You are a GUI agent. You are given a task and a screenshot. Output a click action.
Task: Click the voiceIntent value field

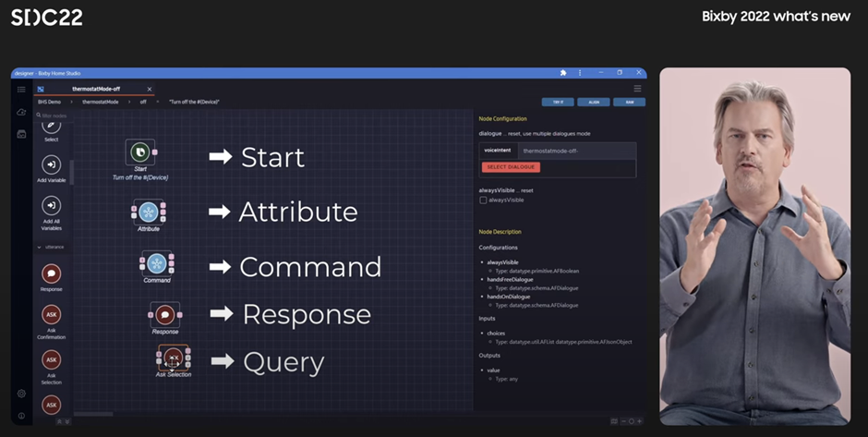577,151
